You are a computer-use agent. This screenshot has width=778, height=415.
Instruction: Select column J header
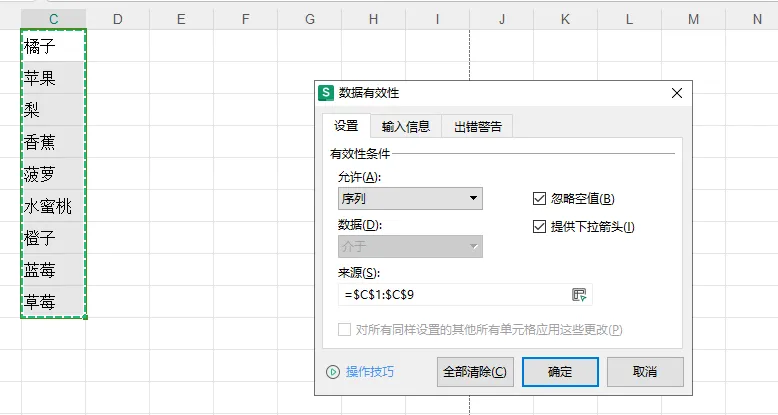point(502,19)
